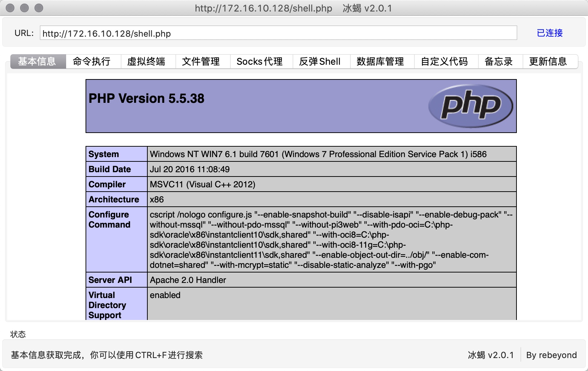This screenshot has height=371, width=588.
Task: Open the 数据库管理 tab
Action: [x=382, y=61]
